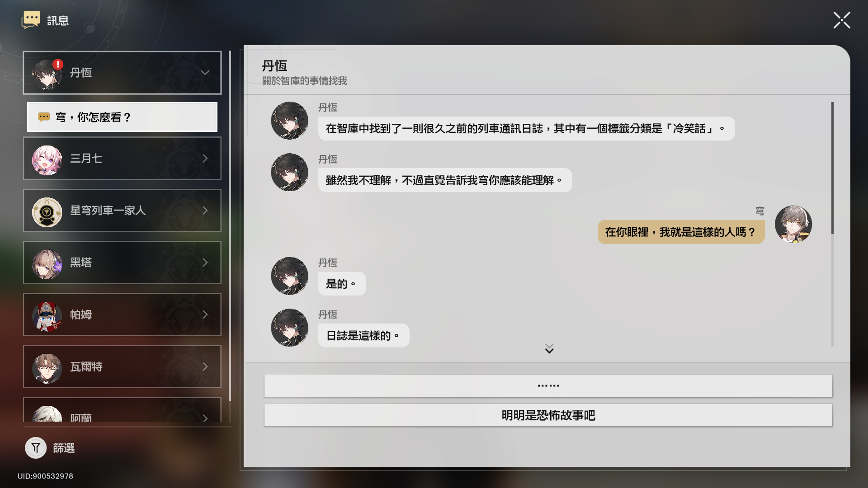Click March 7th's pink-haired avatar

[47, 159]
